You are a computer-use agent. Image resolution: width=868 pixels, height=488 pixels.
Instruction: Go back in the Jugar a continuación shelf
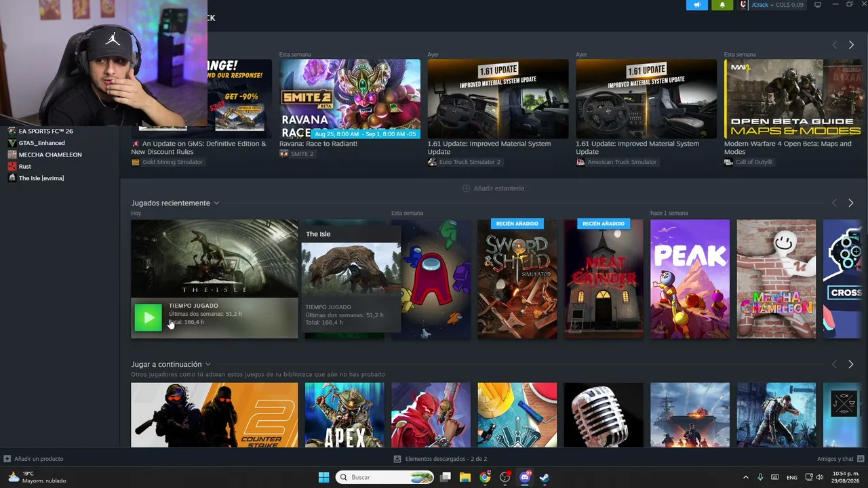pyautogui.click(x=835, y=365)
